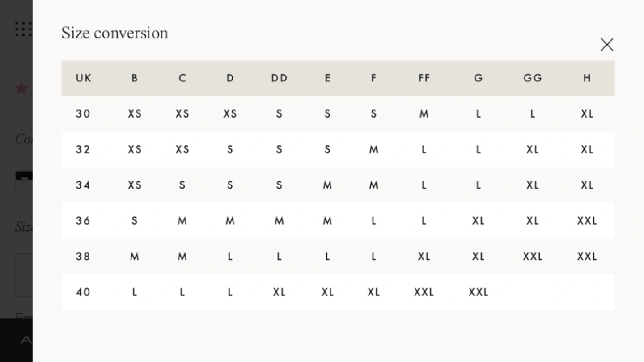Screen dimensions: 644x362
Task: Click the band size 34 row label
Action: coord(83,185)
